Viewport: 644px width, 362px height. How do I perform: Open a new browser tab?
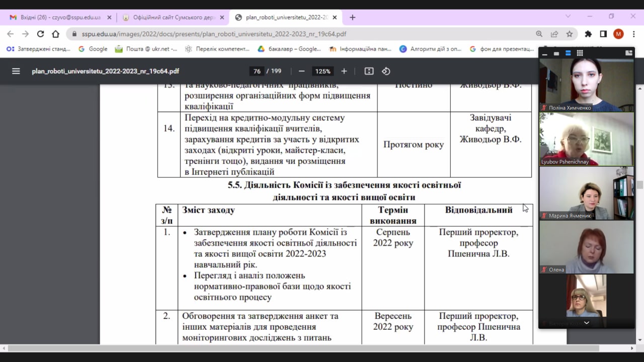click(352, 17)
